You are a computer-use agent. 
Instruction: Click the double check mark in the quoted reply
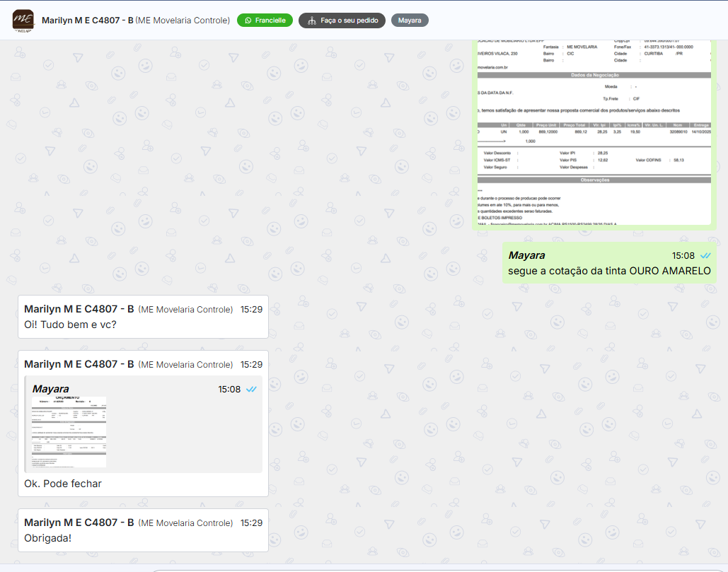click(x=251, y=389)
